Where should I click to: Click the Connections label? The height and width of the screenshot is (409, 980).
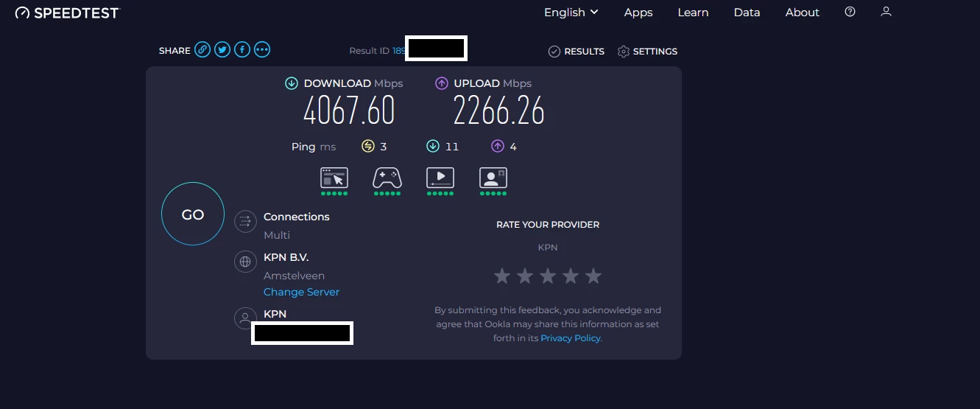pyautogui.click(x=297, y=217)
